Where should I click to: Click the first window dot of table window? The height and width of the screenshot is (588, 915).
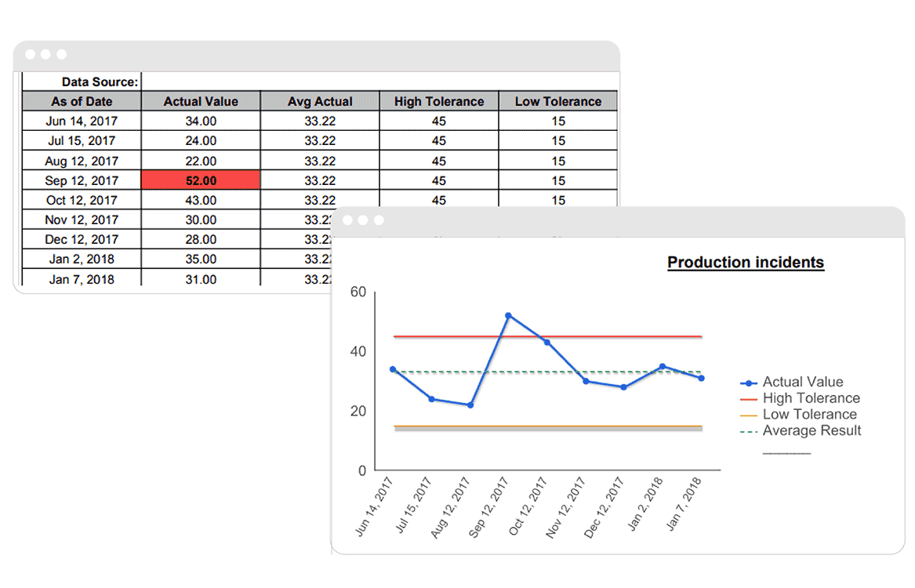tap(31, 54)
